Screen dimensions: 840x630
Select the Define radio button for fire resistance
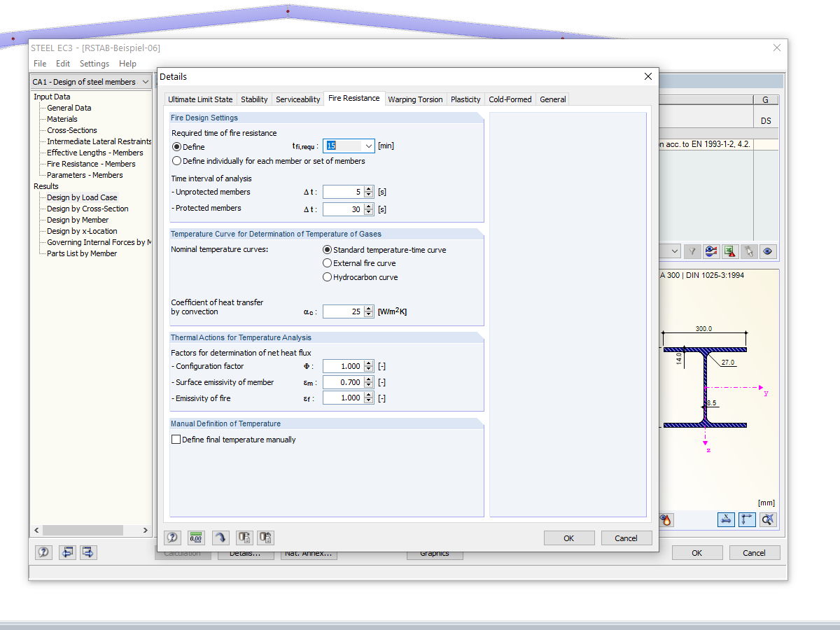[176, 146]
